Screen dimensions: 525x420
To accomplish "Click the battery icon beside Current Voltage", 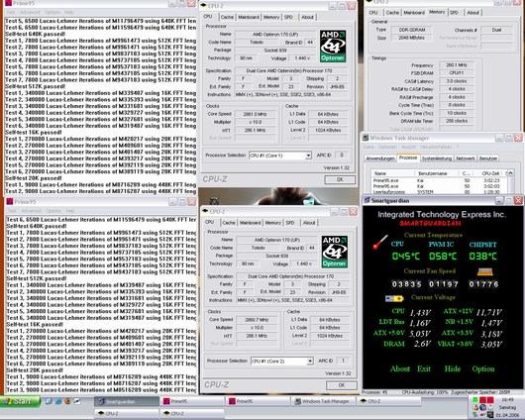I will pyautogui.click(x=394, y=298).
